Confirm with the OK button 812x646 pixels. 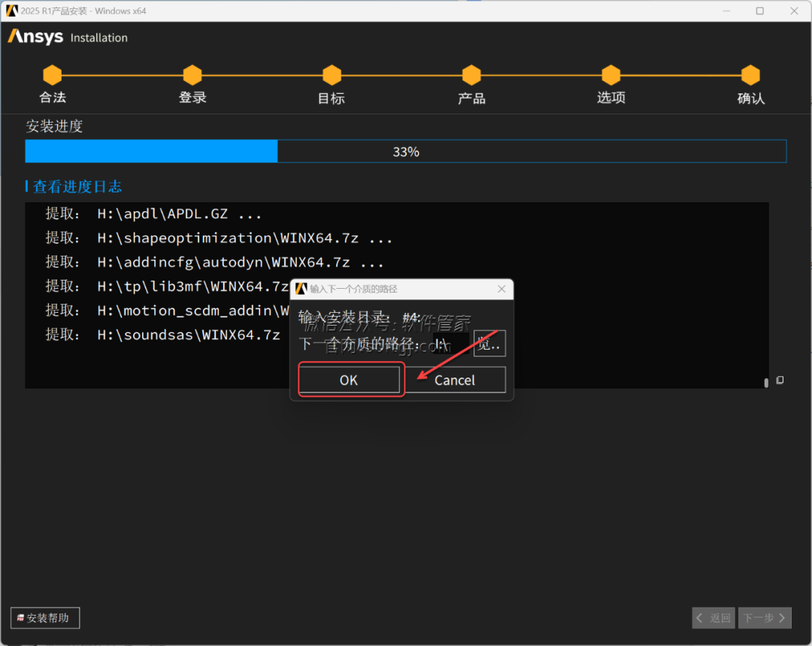coord(349,380)
